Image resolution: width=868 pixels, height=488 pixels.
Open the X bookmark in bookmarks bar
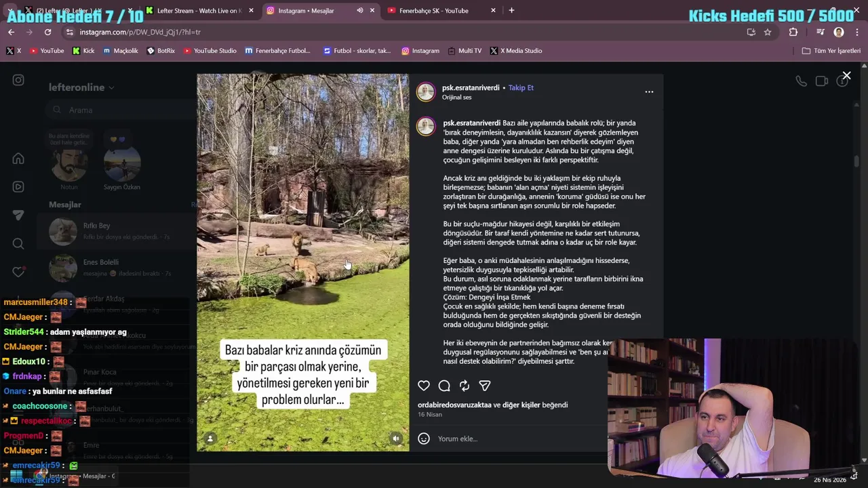(x=14, y=51)
